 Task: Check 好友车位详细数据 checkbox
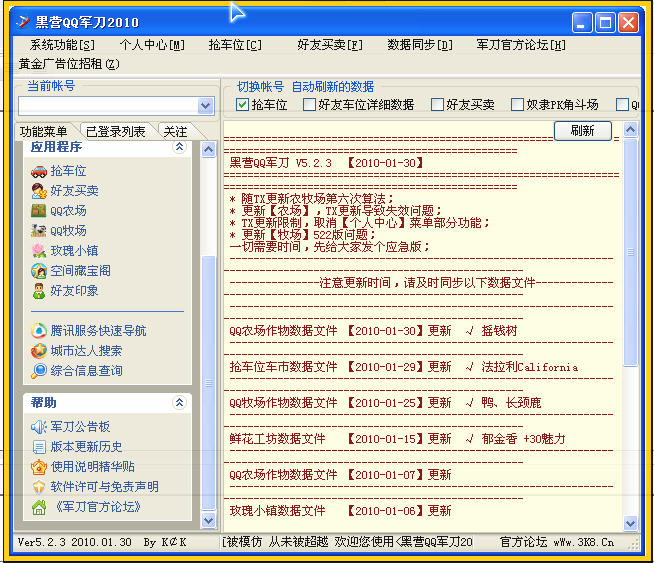[309, 104]
